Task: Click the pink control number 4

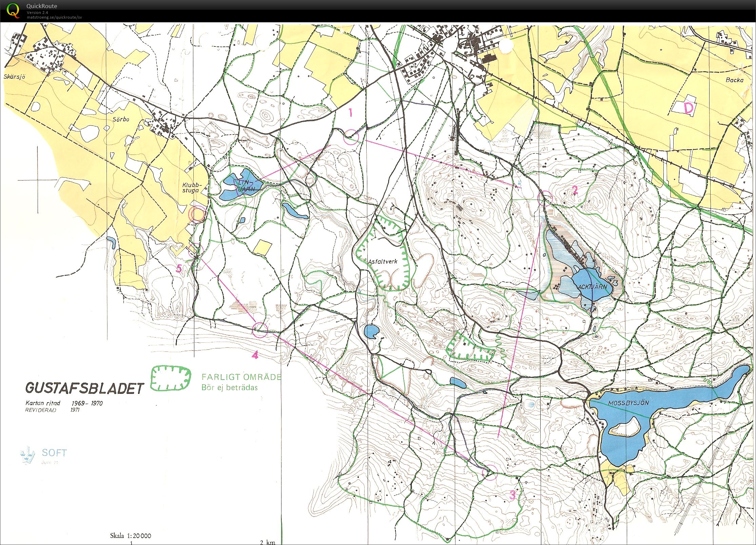Action: 255,355
